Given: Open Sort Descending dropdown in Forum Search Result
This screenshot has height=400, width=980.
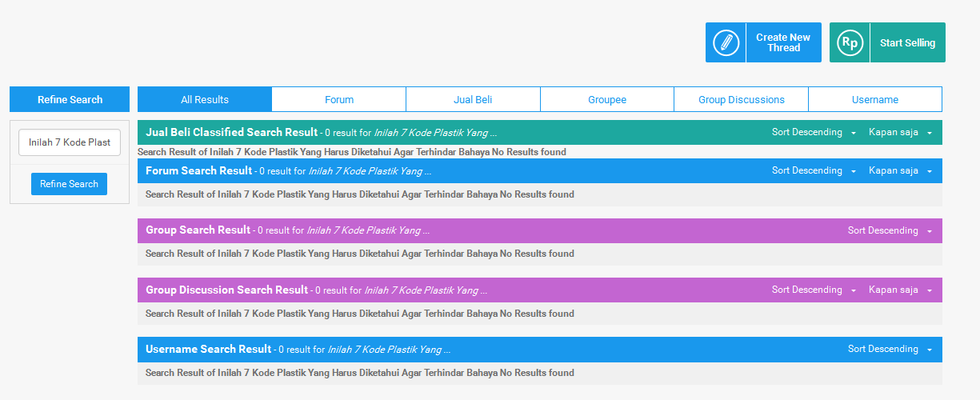Looking at the screenshot, I should coord(814,170).
